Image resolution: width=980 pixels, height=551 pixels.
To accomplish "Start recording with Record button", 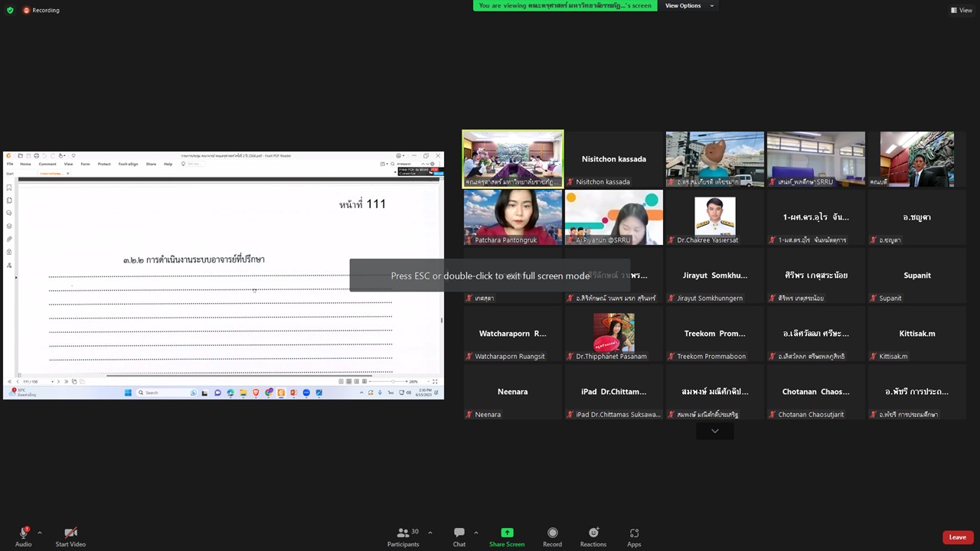I will pos(552,533).
